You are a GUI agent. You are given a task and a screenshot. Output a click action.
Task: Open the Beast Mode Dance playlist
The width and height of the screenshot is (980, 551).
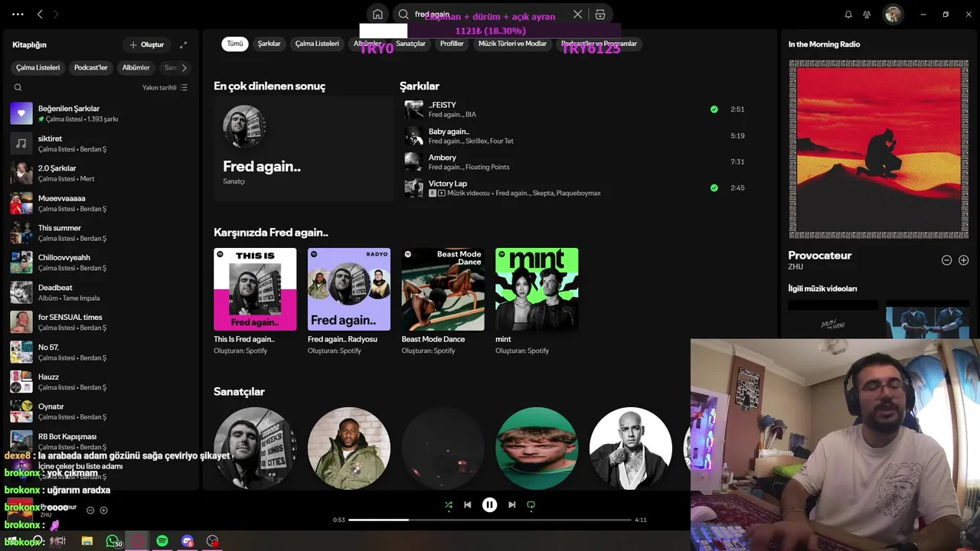tap(443, 301)
